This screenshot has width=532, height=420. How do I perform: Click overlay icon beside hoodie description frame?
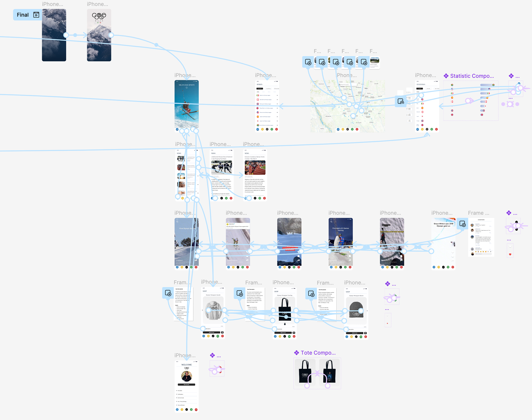[x=168, y=293]
